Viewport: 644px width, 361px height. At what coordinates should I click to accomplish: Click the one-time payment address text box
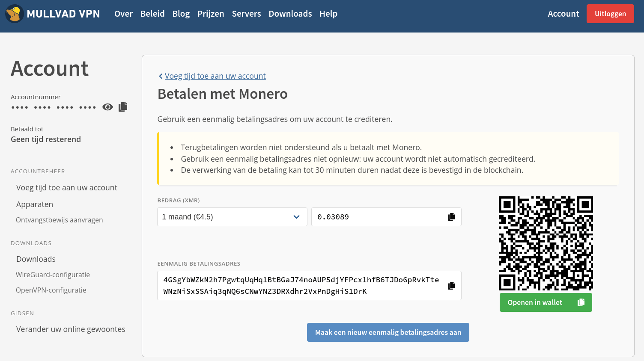309,285
